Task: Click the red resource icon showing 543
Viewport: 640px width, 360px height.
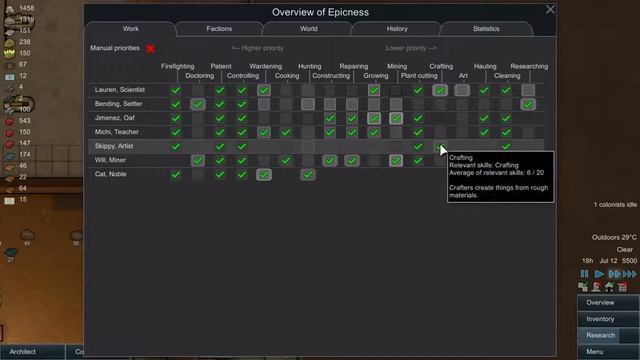Action: pyautogui.click(x=9, y=121)
